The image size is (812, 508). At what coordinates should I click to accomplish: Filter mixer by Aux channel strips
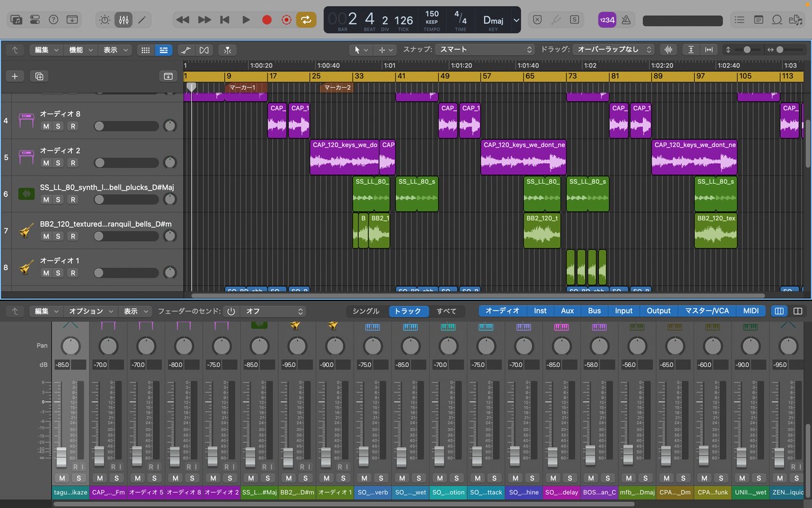click(568, 311)
